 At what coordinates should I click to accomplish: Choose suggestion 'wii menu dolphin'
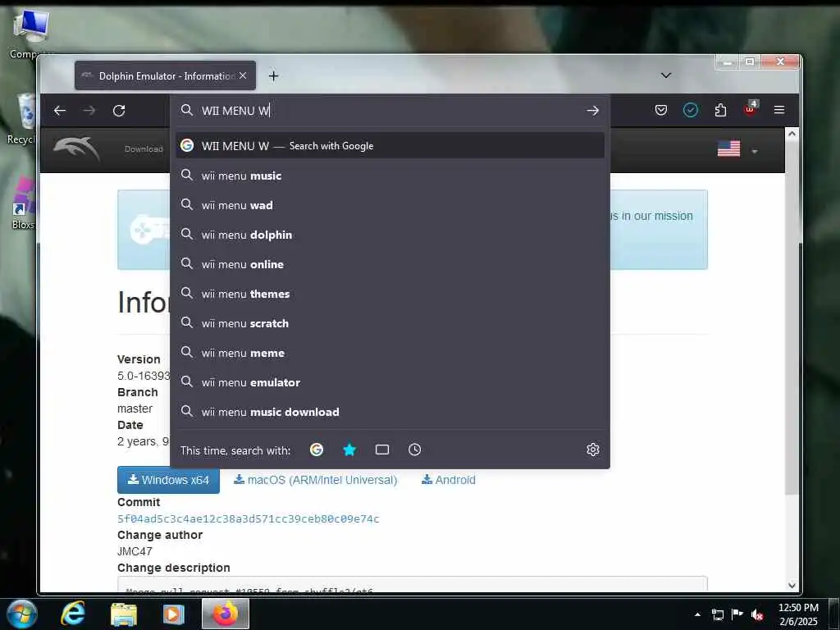click(x=390, y=235)
